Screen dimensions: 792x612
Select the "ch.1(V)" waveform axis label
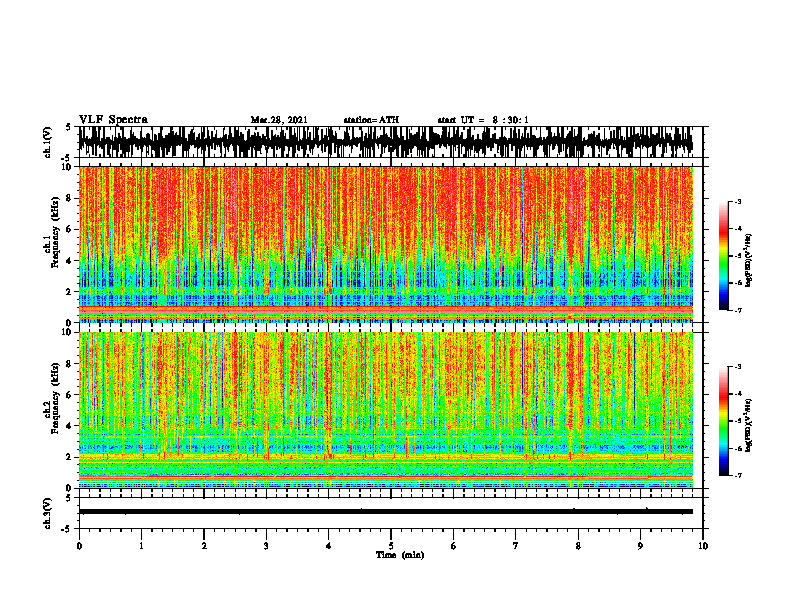(48, 142)
